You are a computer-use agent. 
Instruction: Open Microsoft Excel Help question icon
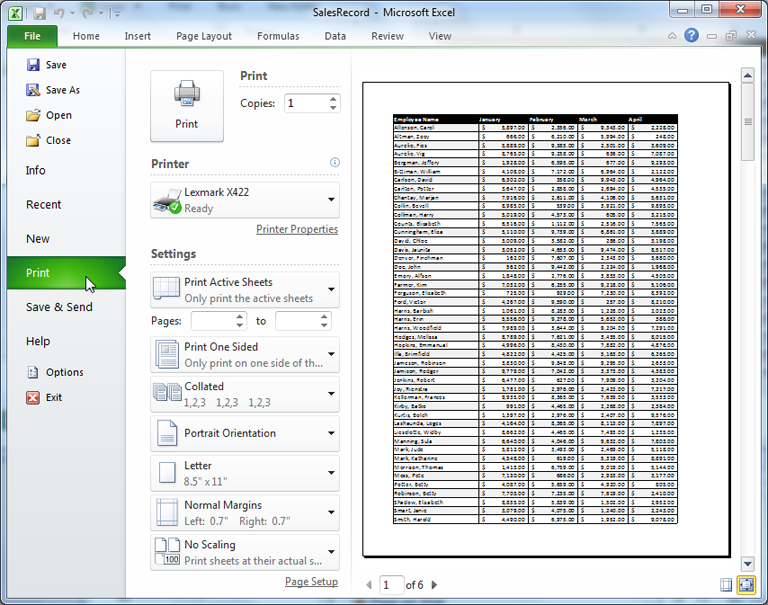pyautogui.click(x=691, y=36)
